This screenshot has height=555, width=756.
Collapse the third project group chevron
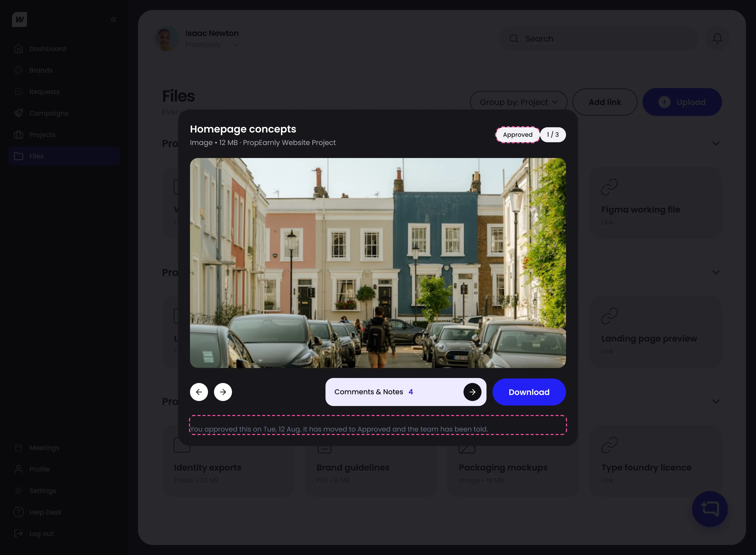pyautogui.click(x=716, y=401)
